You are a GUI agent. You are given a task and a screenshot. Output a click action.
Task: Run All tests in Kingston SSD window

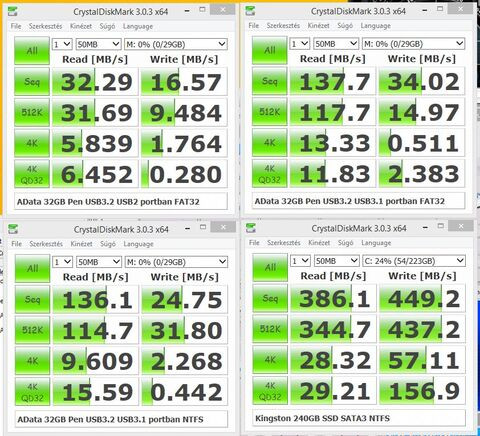pos(270,267)
